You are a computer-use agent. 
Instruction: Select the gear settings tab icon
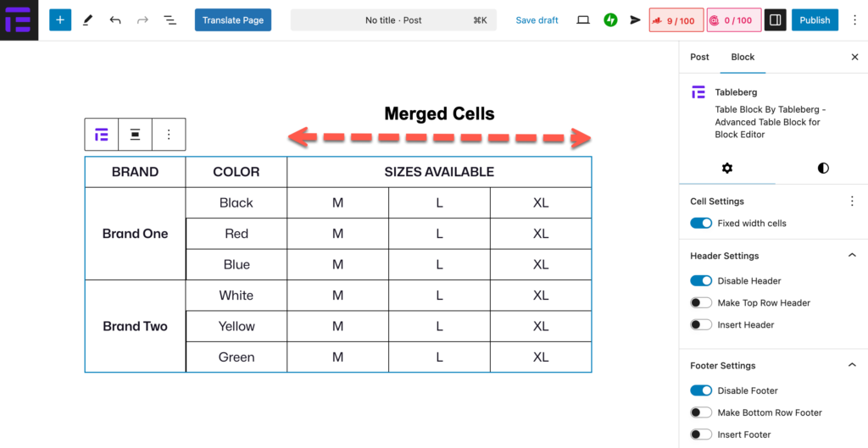(x=727, y=169)
